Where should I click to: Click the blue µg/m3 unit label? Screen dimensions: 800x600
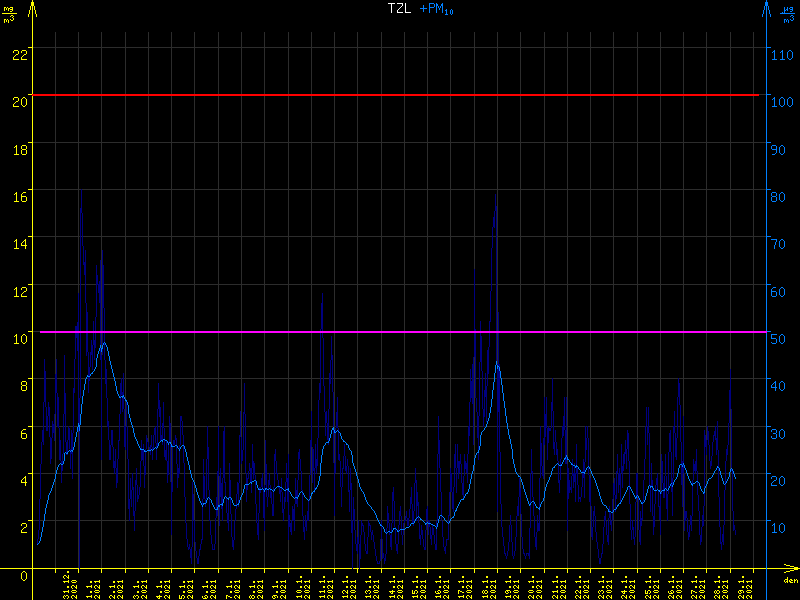[788, 14]
